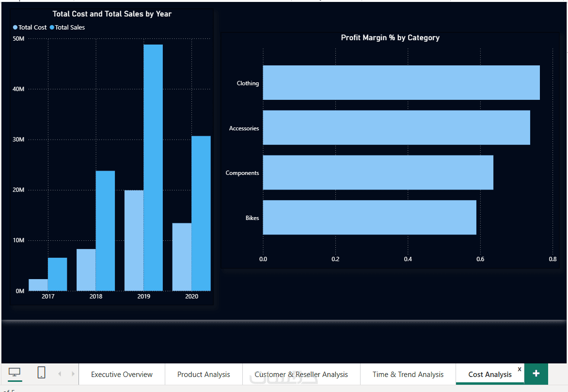Select the Clothing profit margin bar
568x392 pixels.
[x=401, y=82]
